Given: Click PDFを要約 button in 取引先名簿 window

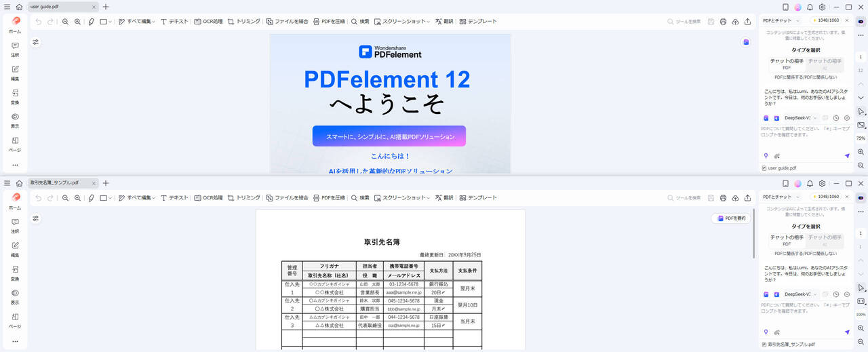Looking at the screenshot, I should [x=731, y=218].
